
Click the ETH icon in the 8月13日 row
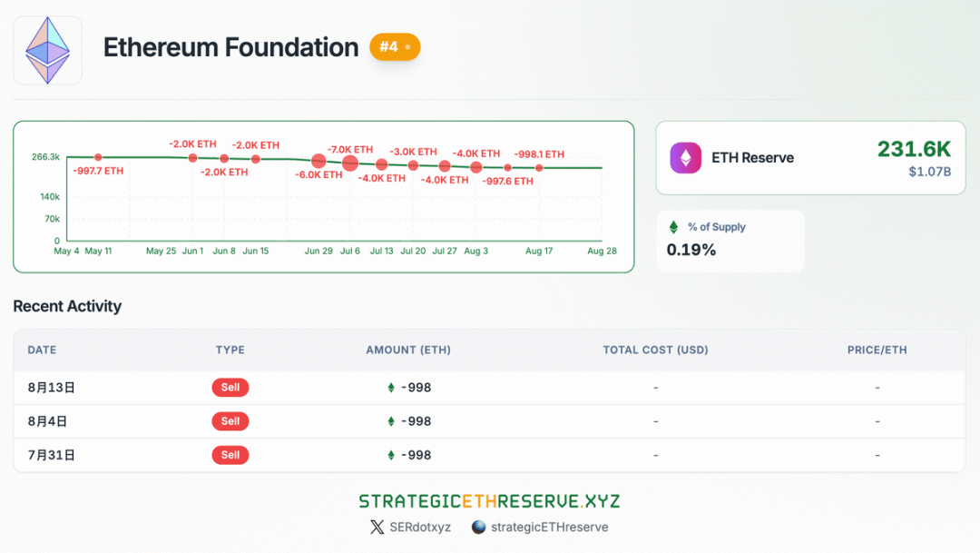[391, 388]
